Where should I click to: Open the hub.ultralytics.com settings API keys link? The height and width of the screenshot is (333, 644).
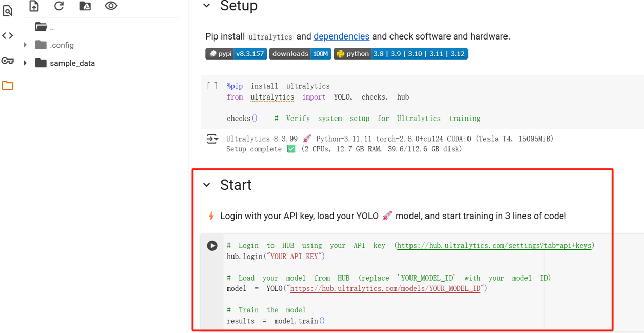click(x=494, y=246)
